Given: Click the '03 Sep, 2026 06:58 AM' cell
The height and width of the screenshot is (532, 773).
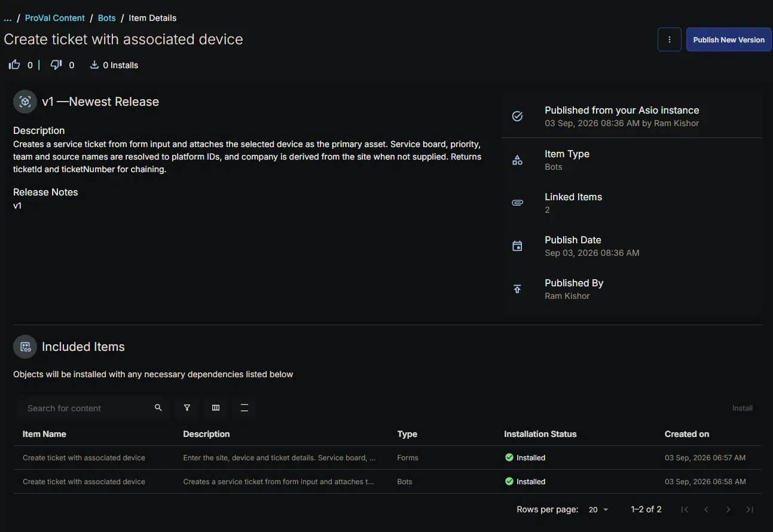Looking at the screenshot, I should (x=705, y=481).
